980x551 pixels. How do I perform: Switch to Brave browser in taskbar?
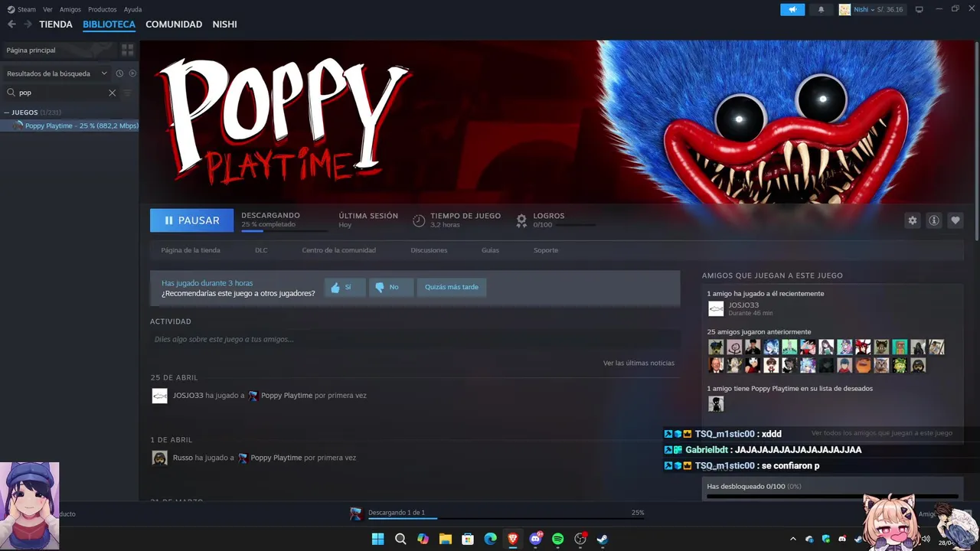(x=513, y=539)
